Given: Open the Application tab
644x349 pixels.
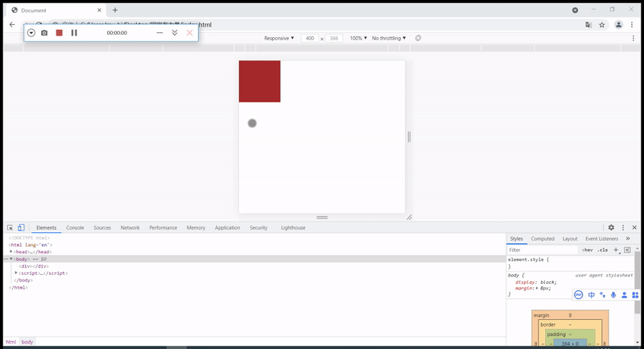Looking at the screenshot, I should 228,228.
